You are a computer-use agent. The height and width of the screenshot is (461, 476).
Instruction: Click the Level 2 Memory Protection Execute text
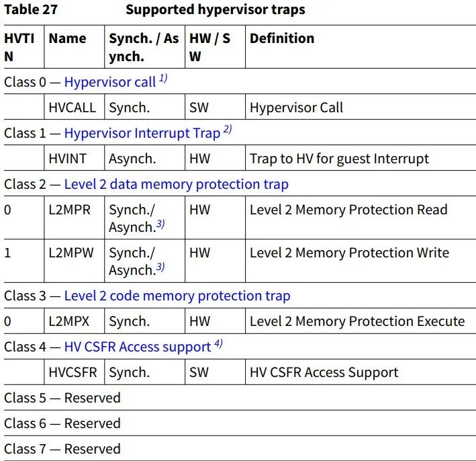[357, 321]
